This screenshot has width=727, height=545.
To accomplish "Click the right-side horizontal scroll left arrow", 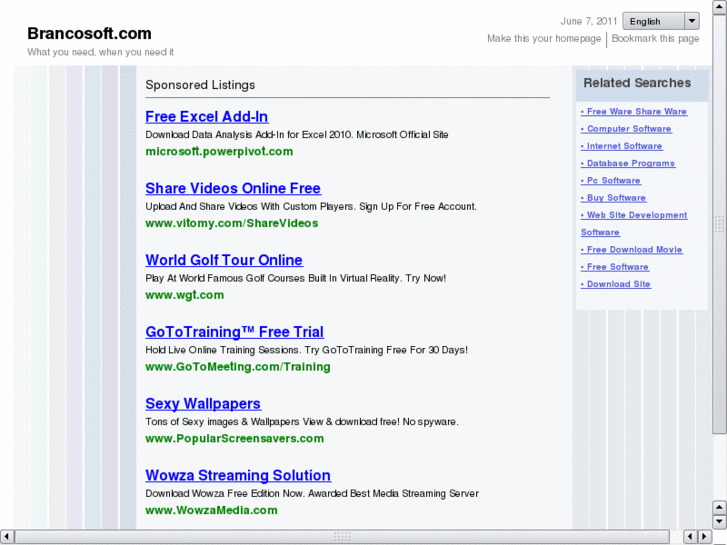I will (690, 537).
